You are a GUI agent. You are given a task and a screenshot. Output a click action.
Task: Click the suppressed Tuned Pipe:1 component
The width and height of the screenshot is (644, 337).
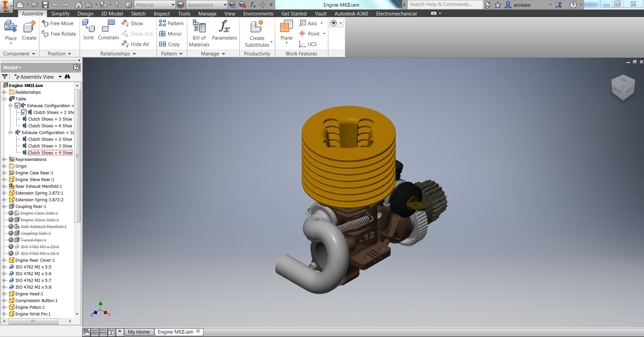(x=33, y=240)
